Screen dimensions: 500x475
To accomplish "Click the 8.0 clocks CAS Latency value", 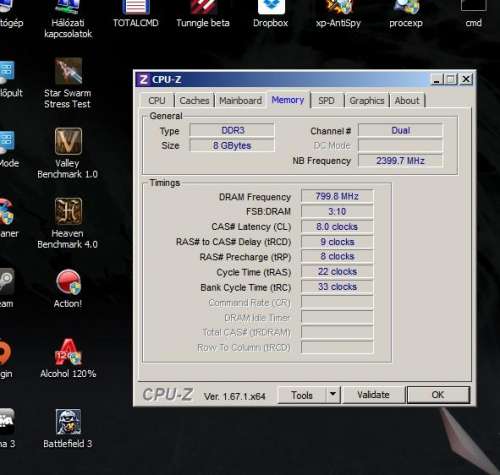I will (337, 227).
